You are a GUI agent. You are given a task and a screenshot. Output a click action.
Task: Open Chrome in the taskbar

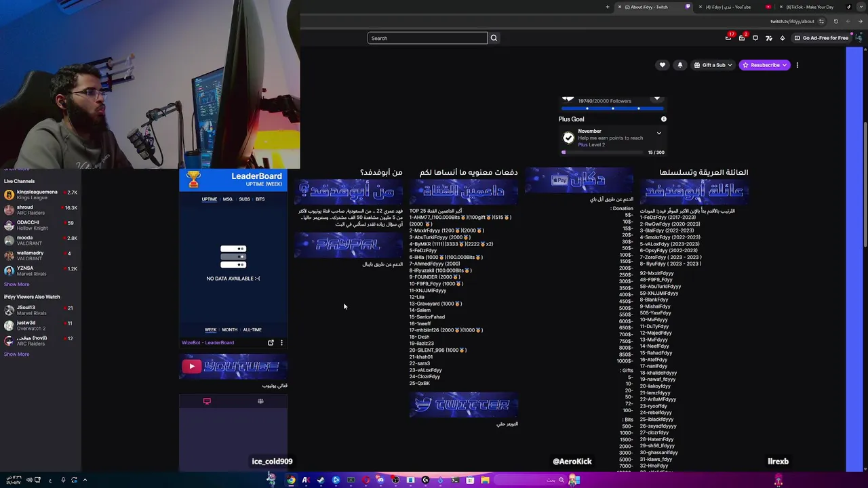pos(291,480)
